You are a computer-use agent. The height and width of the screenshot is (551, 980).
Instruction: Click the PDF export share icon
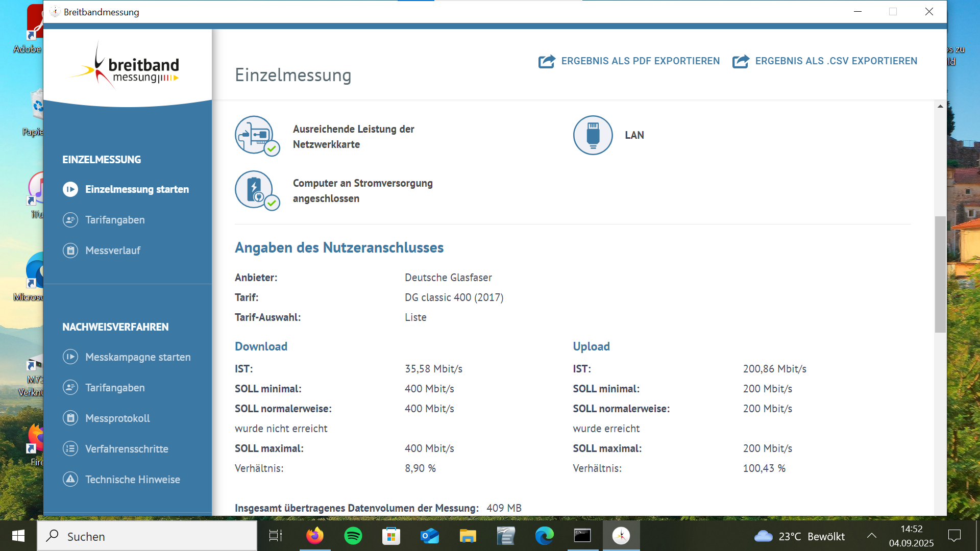tap(547, 61)
